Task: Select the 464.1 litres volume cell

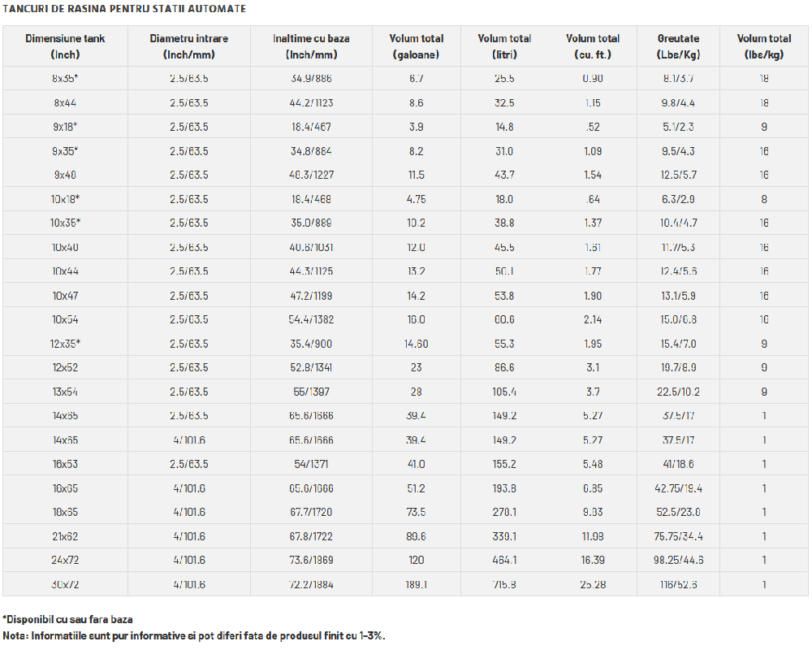Action: tap(504, 561)
